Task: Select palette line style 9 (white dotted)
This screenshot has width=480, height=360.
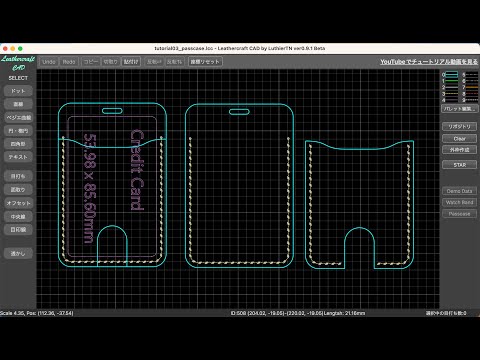Action: pos(472,100)
